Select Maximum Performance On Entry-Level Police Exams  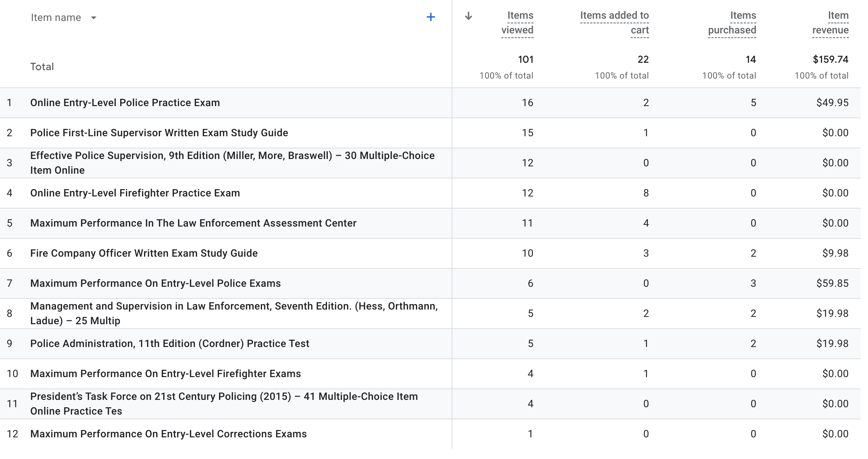click(x=155, y=283)
